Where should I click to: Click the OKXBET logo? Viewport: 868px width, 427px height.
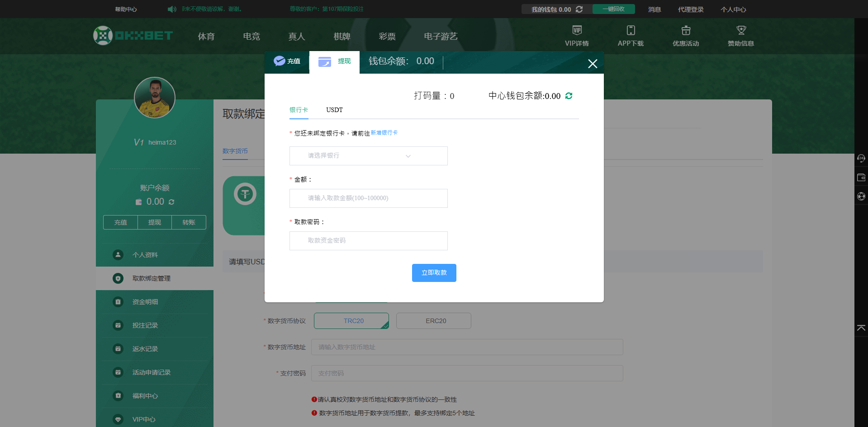(x=133, y=35)
